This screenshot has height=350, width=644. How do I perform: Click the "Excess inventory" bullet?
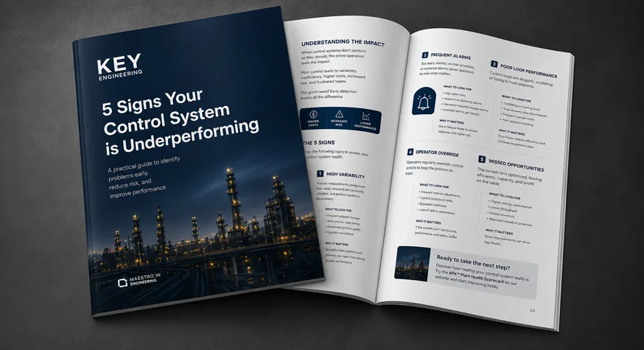pyautogui.click(x=501, y=214)
